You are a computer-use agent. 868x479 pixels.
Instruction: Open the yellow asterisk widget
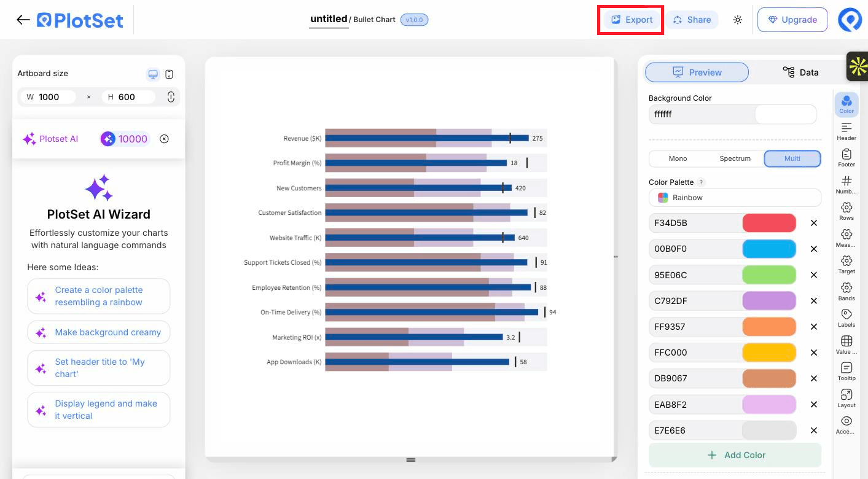(857, 66)
